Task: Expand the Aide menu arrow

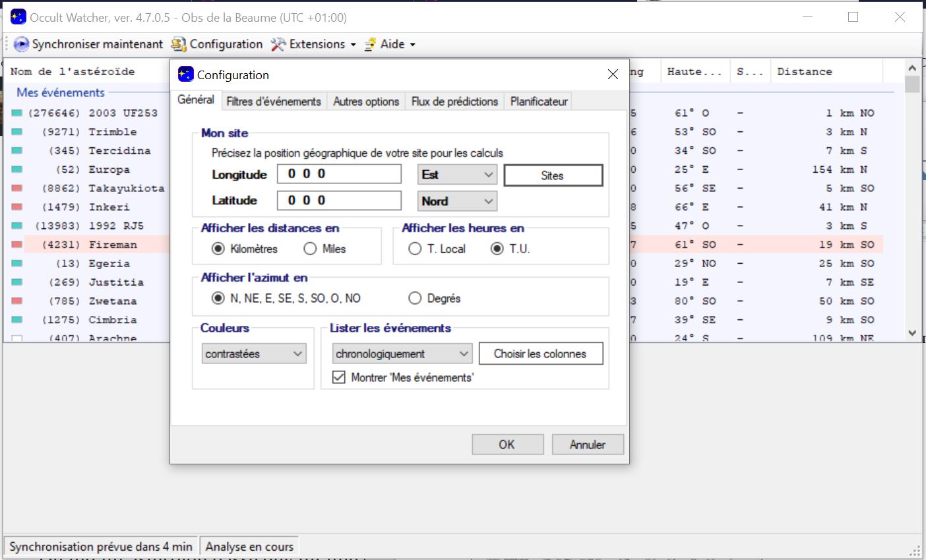Action: coord(413,45)
